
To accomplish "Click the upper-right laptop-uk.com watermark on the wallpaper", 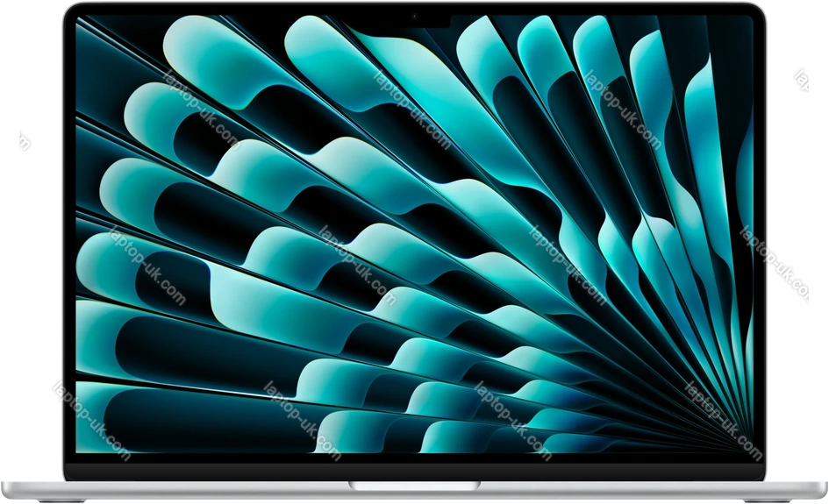I will 622,111.
